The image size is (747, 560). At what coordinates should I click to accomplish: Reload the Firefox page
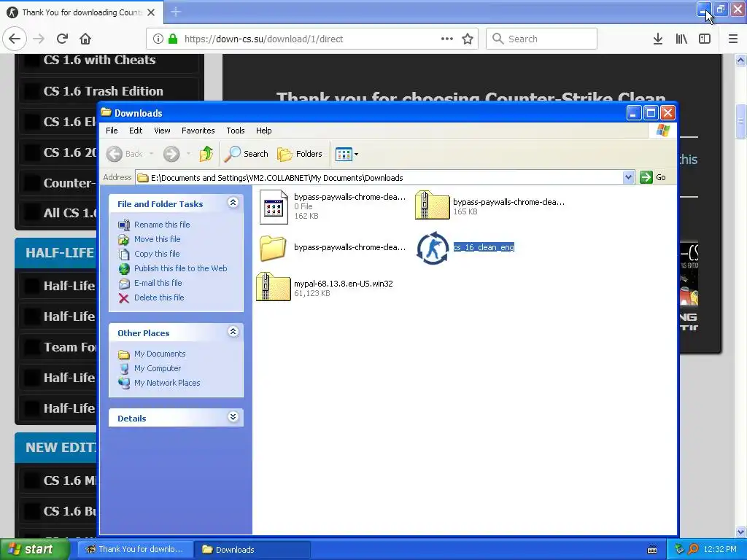(x=62, y=39)
